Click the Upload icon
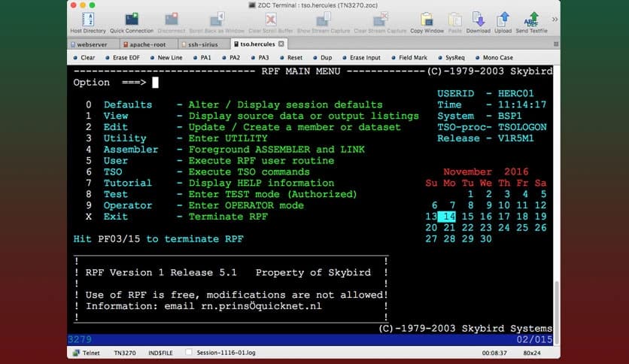The width and height of the screenshot is (629, 364). (503, 23)
